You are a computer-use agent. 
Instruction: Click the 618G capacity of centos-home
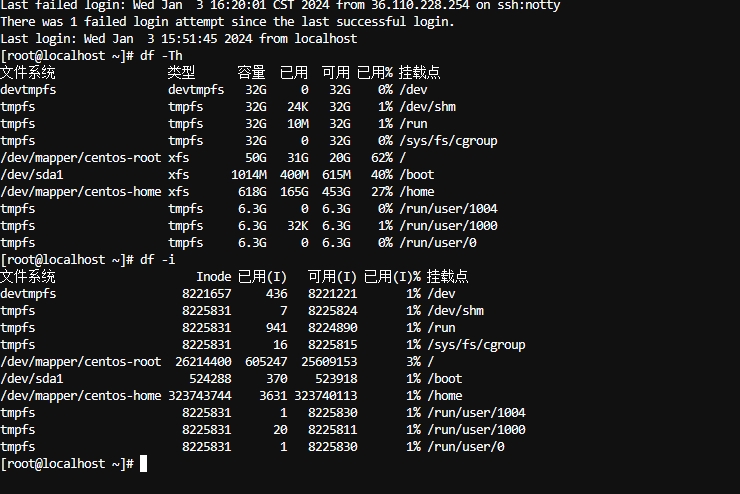[x=252, y=192]
